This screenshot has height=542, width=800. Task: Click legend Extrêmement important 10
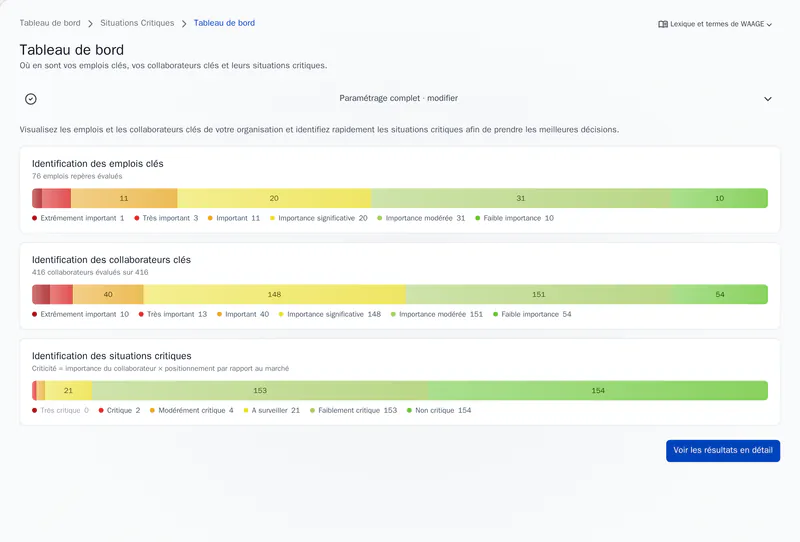pyautogui.click(x=81, y=314)
